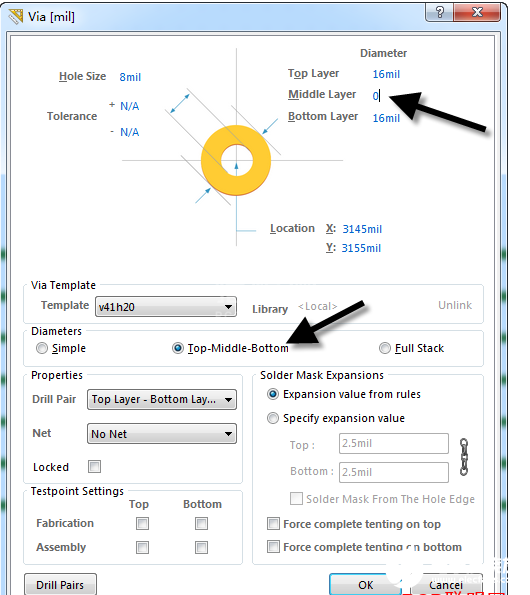Confirm with the OK button
This screenshot has height=595, width=530.
tap(365, 585)
